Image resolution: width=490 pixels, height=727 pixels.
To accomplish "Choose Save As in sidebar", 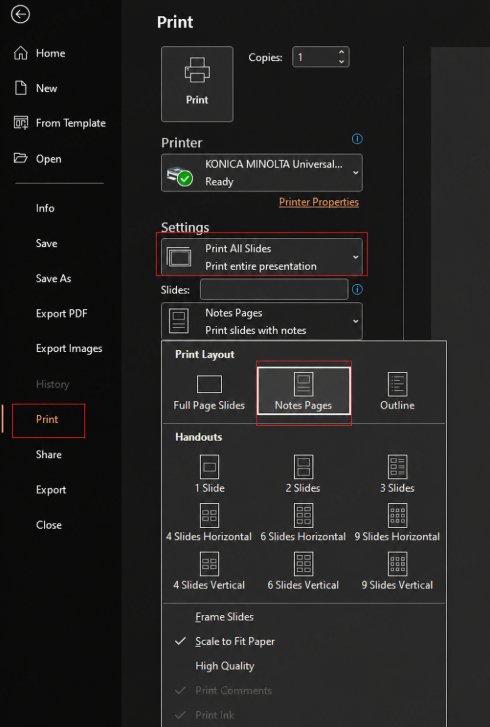I will pos(53,278).
